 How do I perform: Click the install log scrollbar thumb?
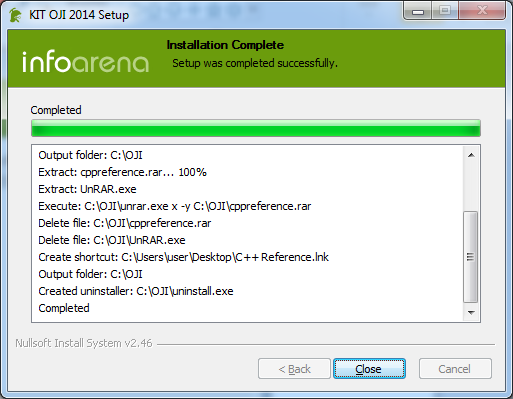point(471,257)
